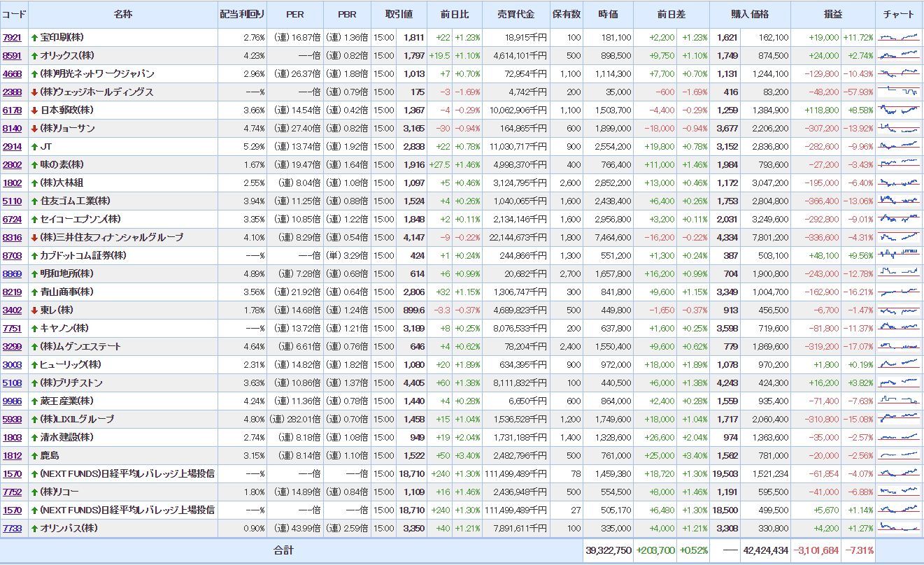Screen dimensions: 924x565
Task: Click the down arrow beside 三井住友フィナンシャルグループ
Action: coord(34,238)
